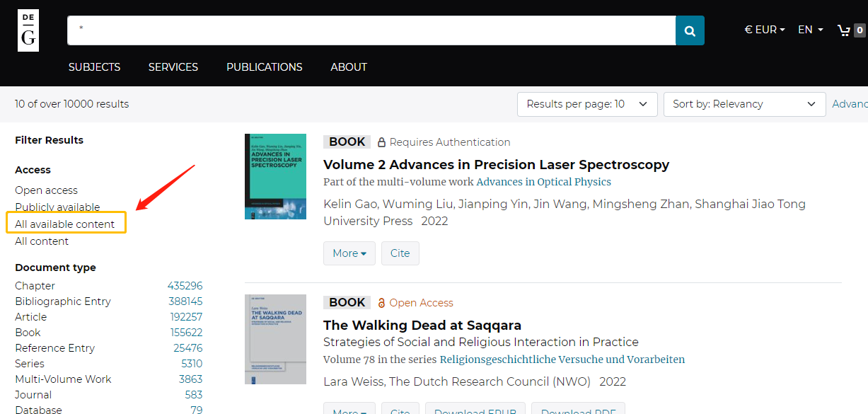Click in the search input field
This screenshot has width=868, height=414.
point(371,30)
